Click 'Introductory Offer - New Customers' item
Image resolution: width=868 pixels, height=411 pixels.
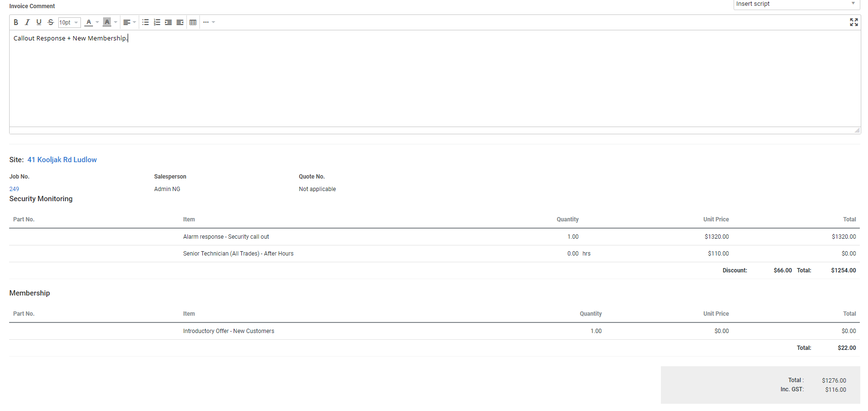coord(229,331)
